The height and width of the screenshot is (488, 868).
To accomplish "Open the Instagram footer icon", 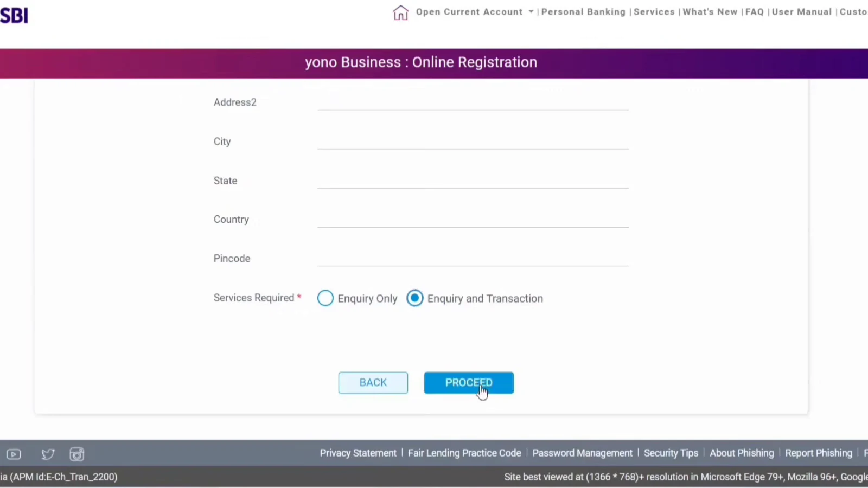I will [77, 454].
